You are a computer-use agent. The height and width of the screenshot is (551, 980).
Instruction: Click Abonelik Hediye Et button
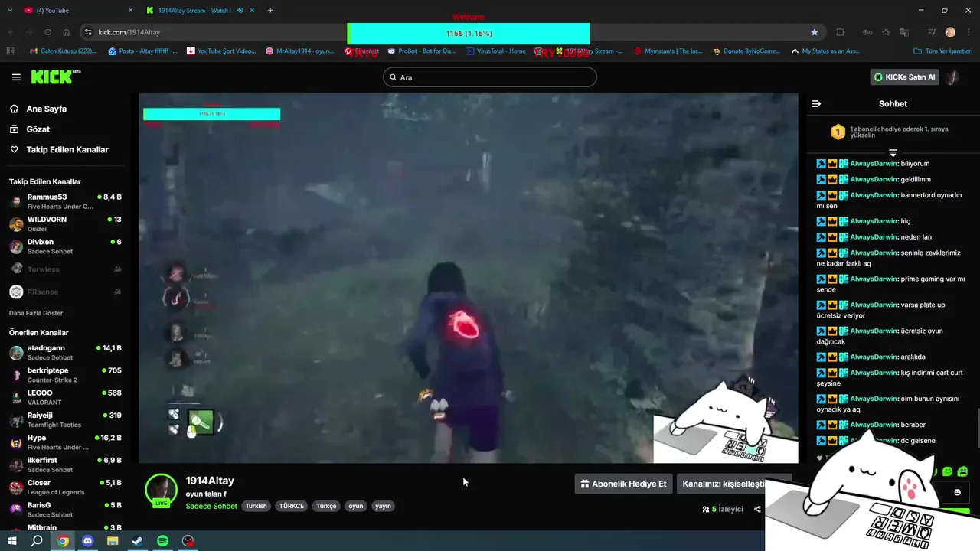[x=623, y=484]
